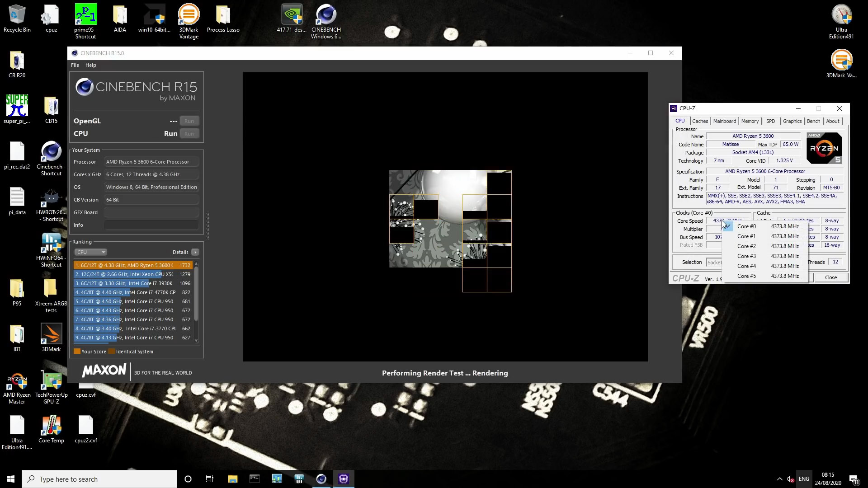Launch the 3DMark desktop icon
The height and width of the screenshot is (488, 868).
[x=51, y=338]
